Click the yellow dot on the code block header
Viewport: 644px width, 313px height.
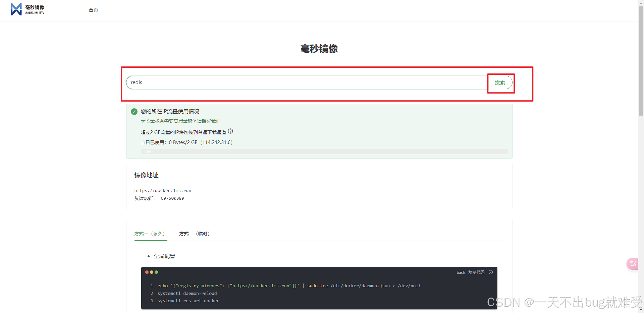tap(152, 272)
